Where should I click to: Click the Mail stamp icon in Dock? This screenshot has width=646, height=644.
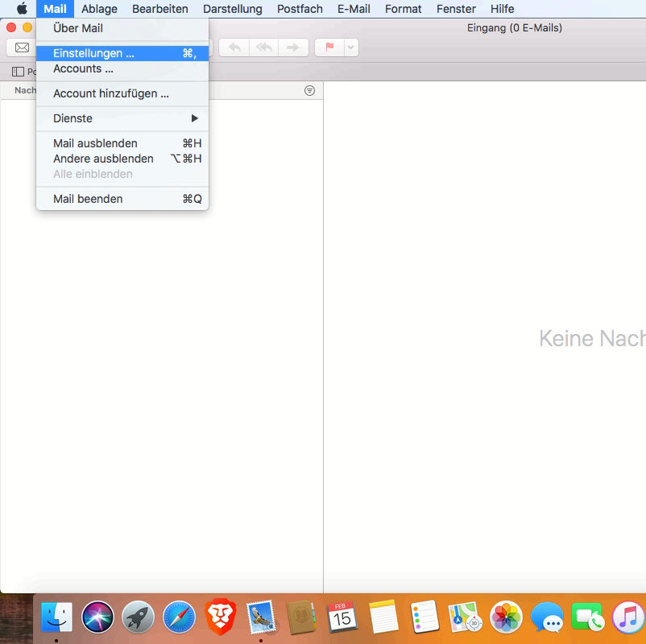[261, 617]
